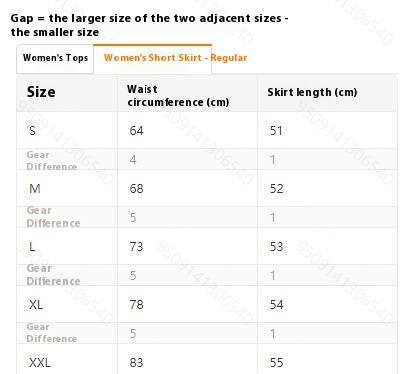Click the Waist circumference (cm) column header

point(178,96)
